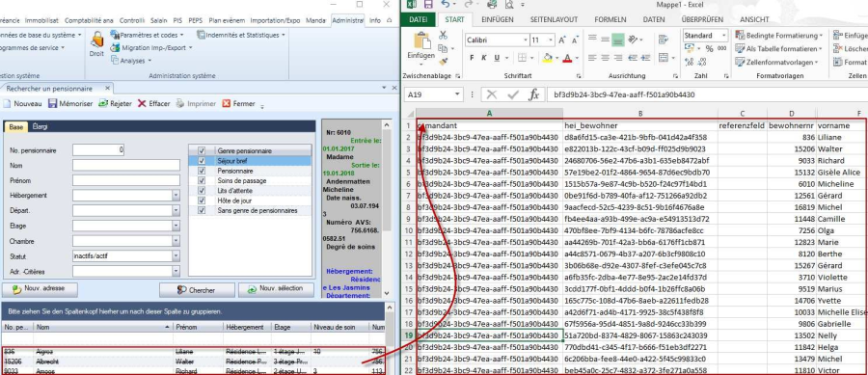This screenshot has height=375, width=868.
Task: Open the Excel DATEI tab
Action: click(x=419, y=19)
